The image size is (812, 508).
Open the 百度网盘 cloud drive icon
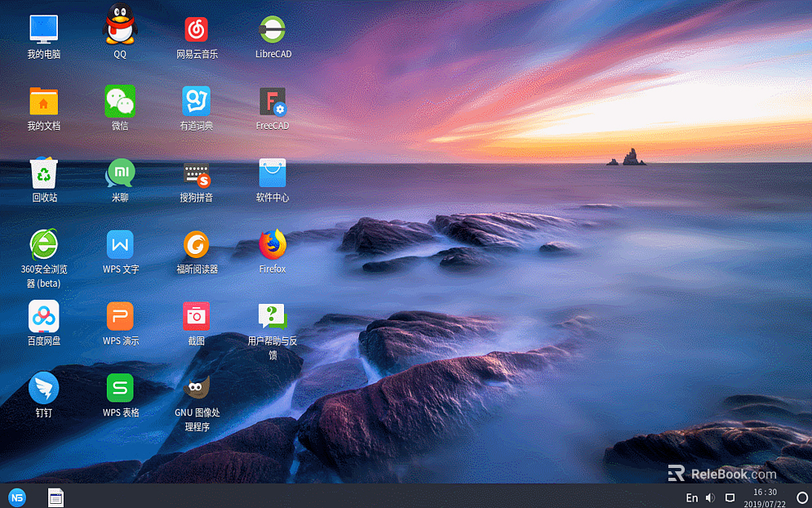(44, 316)
